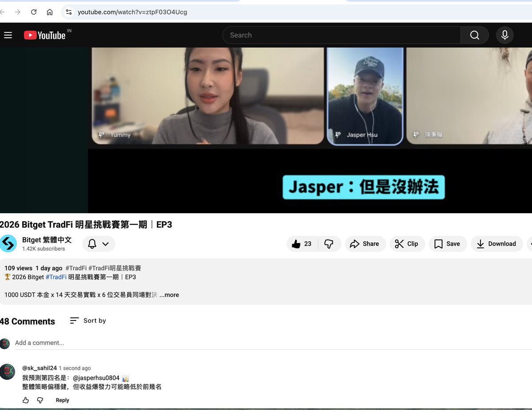532x410 pixels.
Task: Start voice search with microphone icon
Action: click(x=505, y=35)
